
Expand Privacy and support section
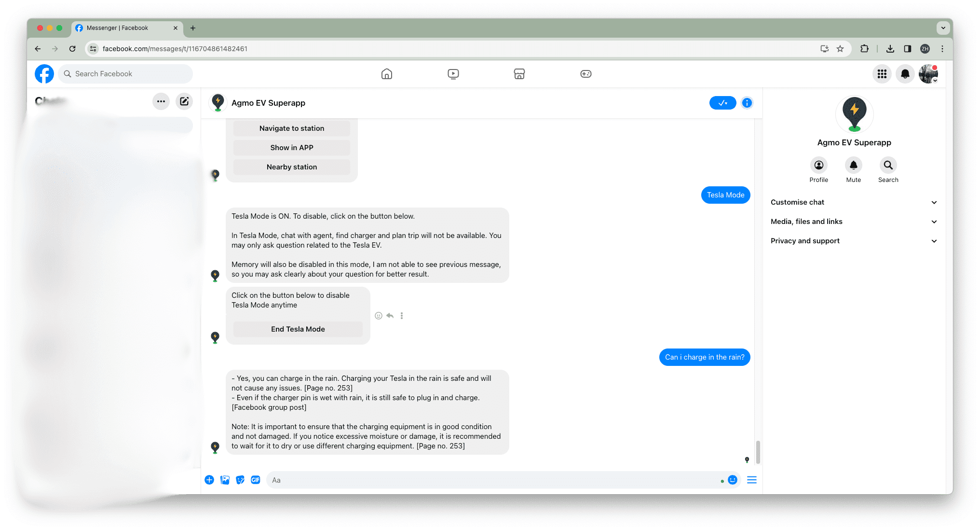(x=854, y=241)
